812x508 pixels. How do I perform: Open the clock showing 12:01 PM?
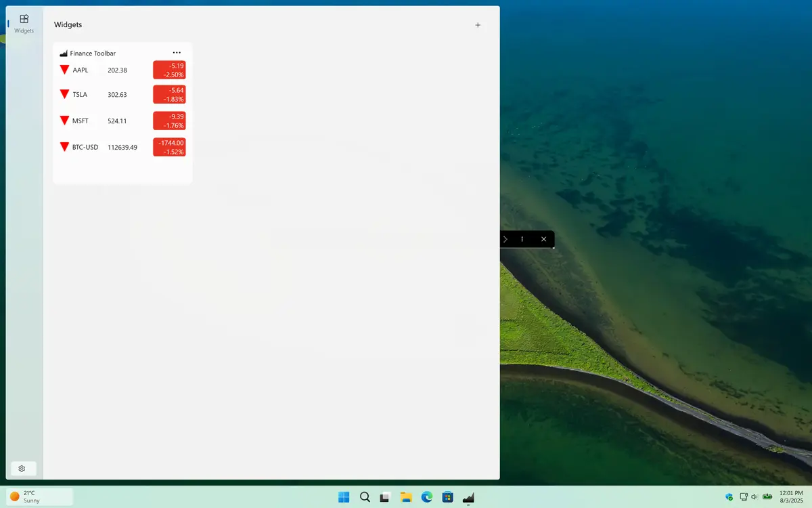coord(791,497)
